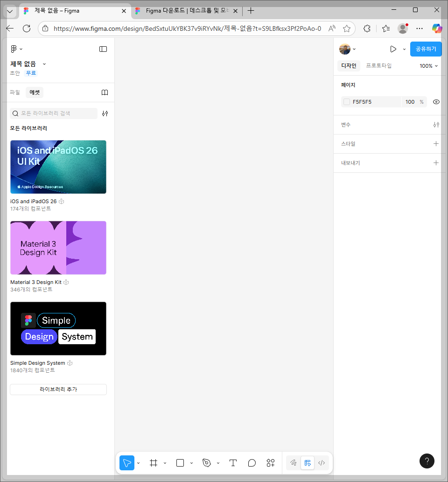Open browser profile avatar

pyautogui.click(x=403, y=28)
